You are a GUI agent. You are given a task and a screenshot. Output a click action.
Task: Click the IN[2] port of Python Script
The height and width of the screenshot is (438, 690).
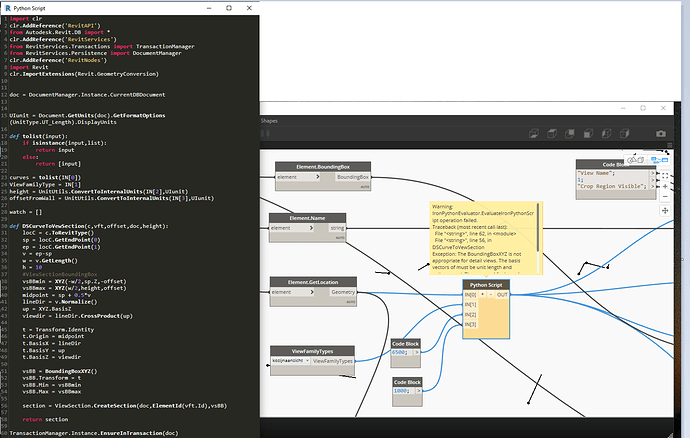470,315
